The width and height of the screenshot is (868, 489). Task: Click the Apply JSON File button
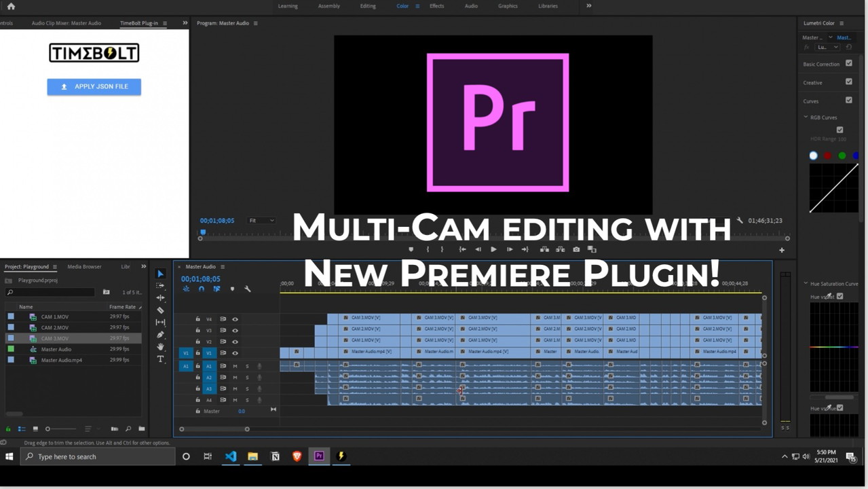[94, 87]
